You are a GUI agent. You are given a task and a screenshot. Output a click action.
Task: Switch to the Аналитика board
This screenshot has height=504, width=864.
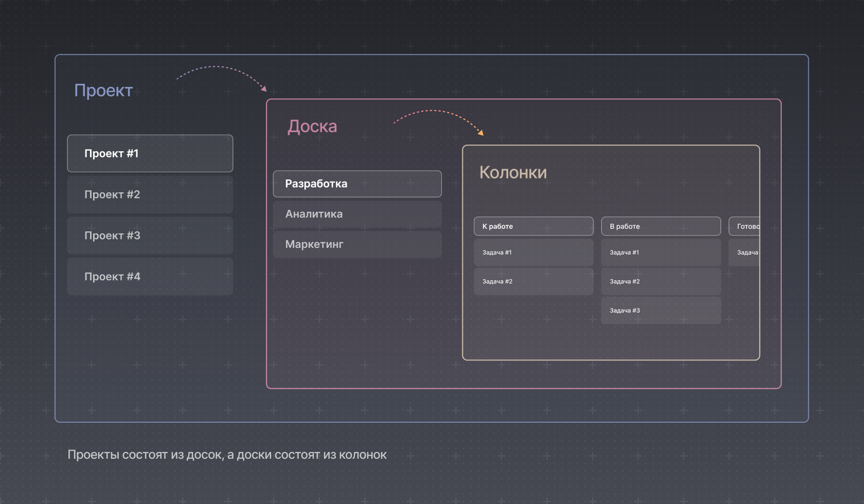coord(357,214)
